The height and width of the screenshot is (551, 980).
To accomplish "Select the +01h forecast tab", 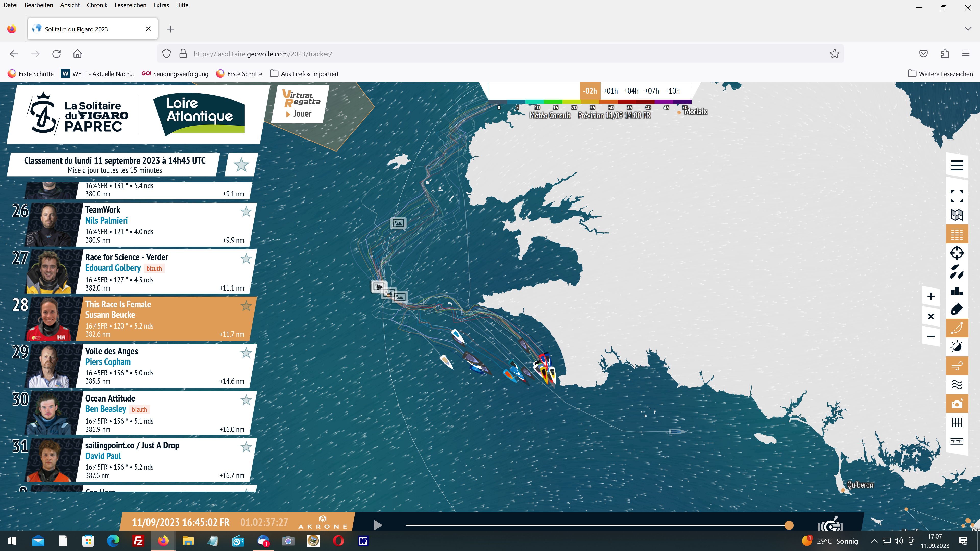I will [611, 91].
